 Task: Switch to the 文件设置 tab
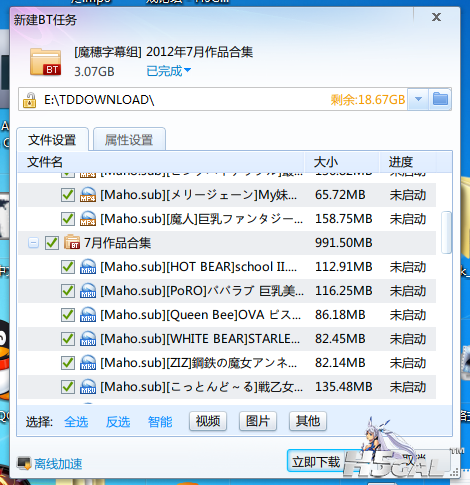(52, 140)
